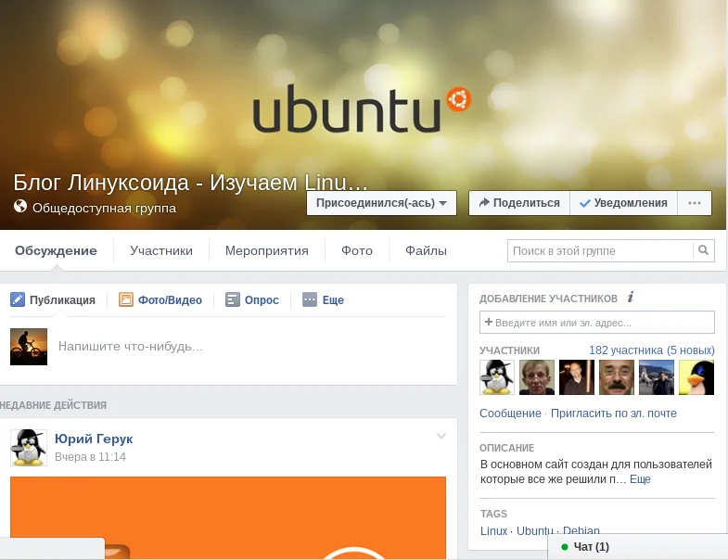Viewport: 728px width, 560px height.
Task: Open the Присоединился(-ась) dropdown
Action: [x=381, y=203]
